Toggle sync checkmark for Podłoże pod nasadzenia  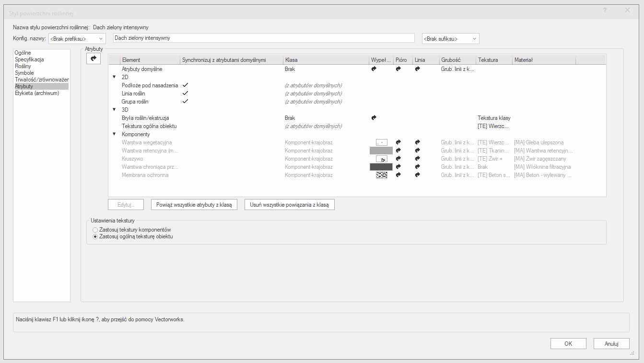click(x=185, y=85)
